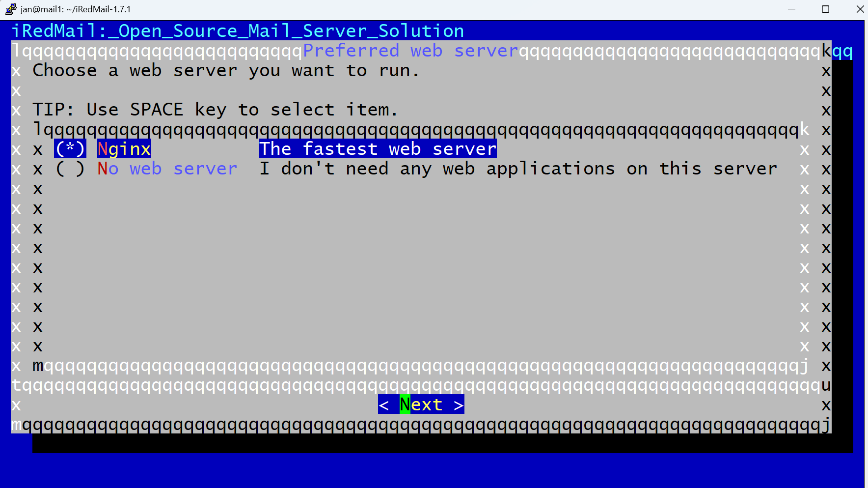Image resolution: width=868 pixels, height=488 pixels.
Task: Close the PuTTY terminal window
Action: click(x=860, y=9)
